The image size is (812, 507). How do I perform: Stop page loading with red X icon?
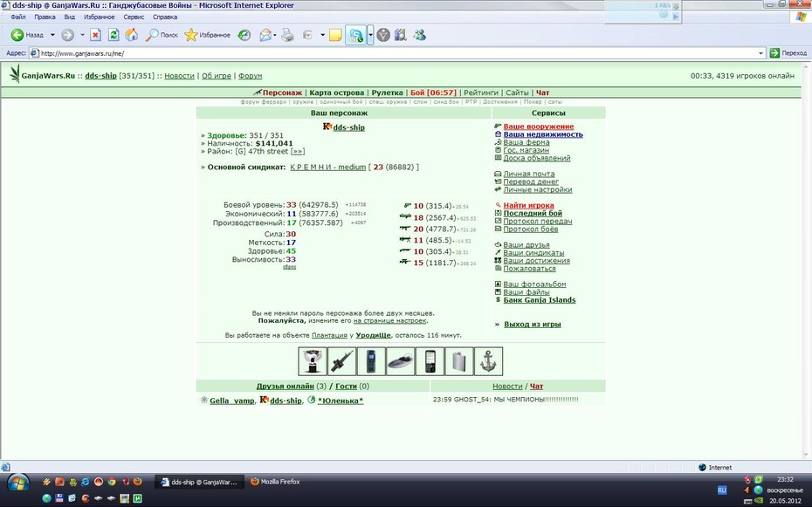pyautogui.click(x=95, y=35)
